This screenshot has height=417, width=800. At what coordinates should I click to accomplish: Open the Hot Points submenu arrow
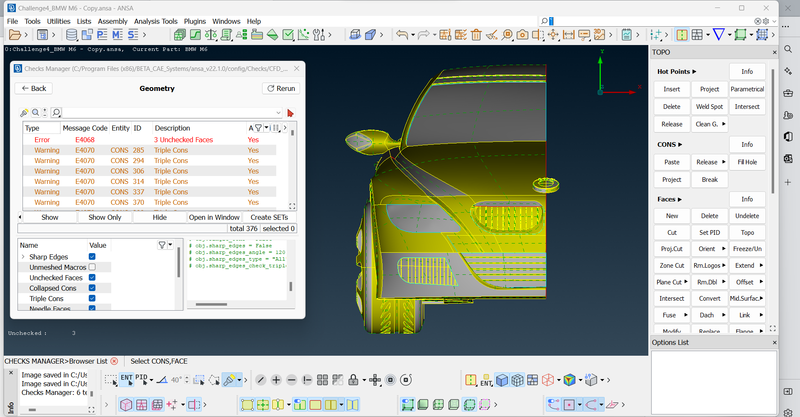click(694, 71)
